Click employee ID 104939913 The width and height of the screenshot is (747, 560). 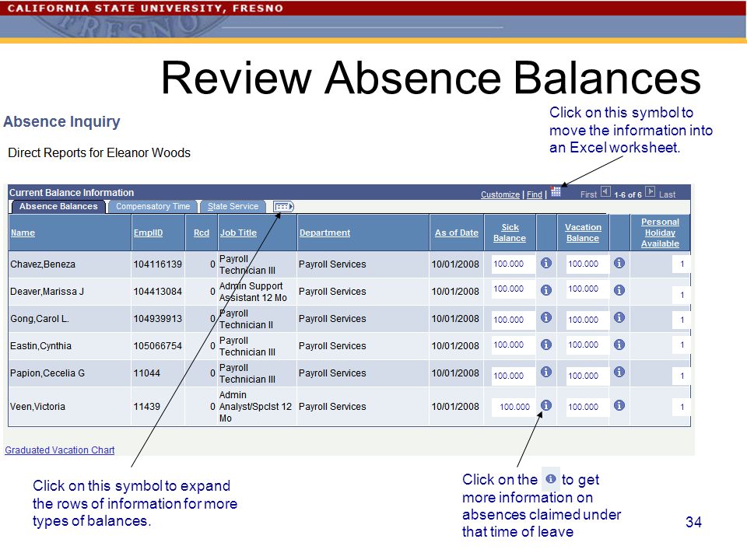click(x=158, y=319)
